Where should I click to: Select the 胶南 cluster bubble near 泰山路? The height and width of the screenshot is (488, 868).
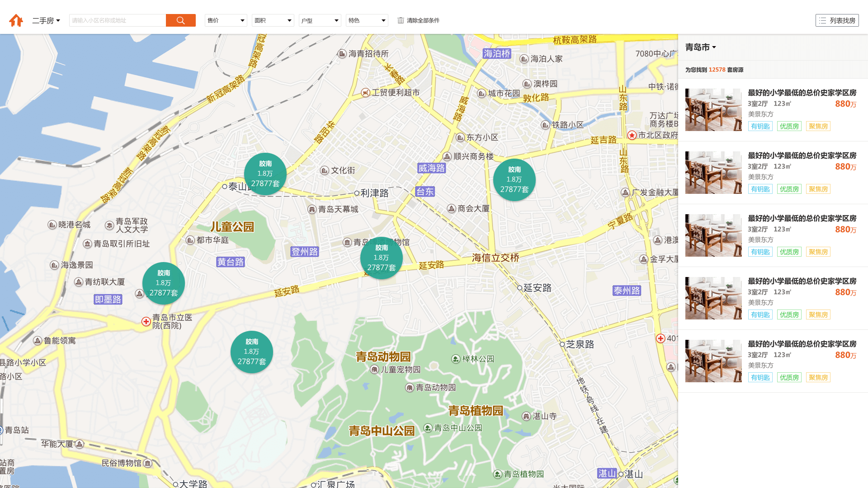click(265, 174)
